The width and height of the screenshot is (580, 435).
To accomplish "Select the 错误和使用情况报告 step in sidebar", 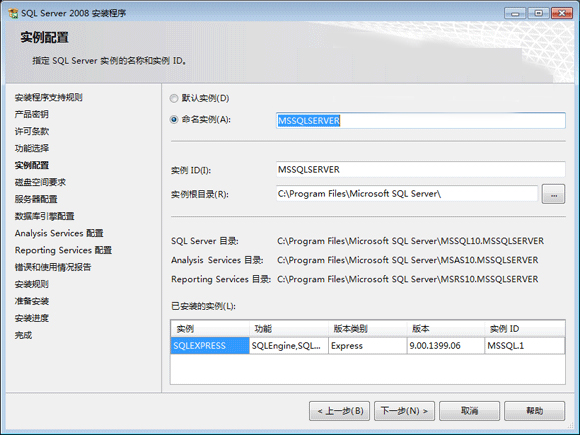I will click(x=53, y=267).
